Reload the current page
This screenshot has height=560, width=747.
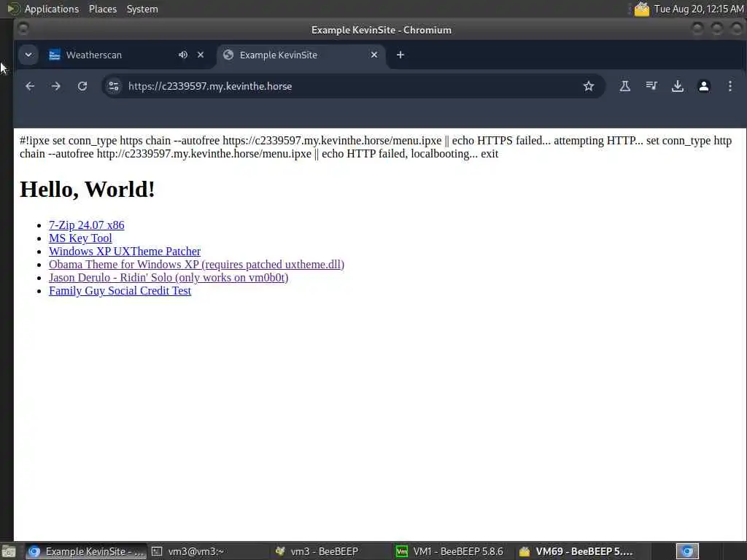[x=82, y=86]
